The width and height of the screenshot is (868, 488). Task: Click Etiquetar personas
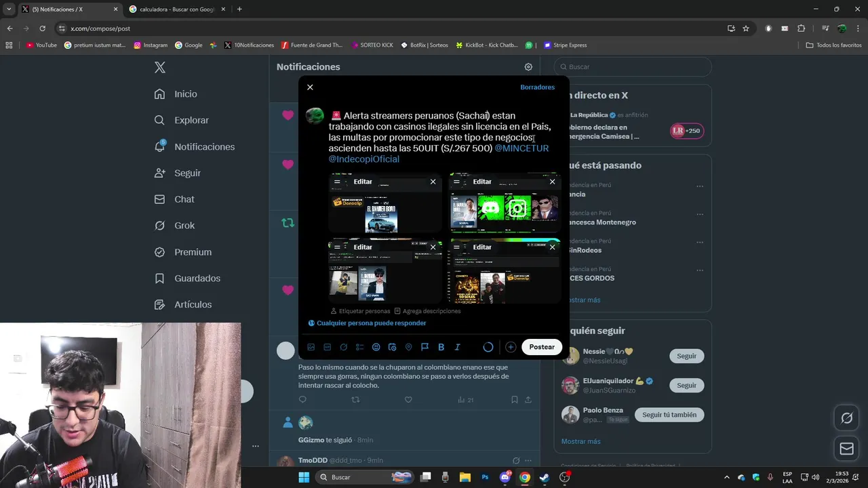pyautogui.click(x=360, y=311)
